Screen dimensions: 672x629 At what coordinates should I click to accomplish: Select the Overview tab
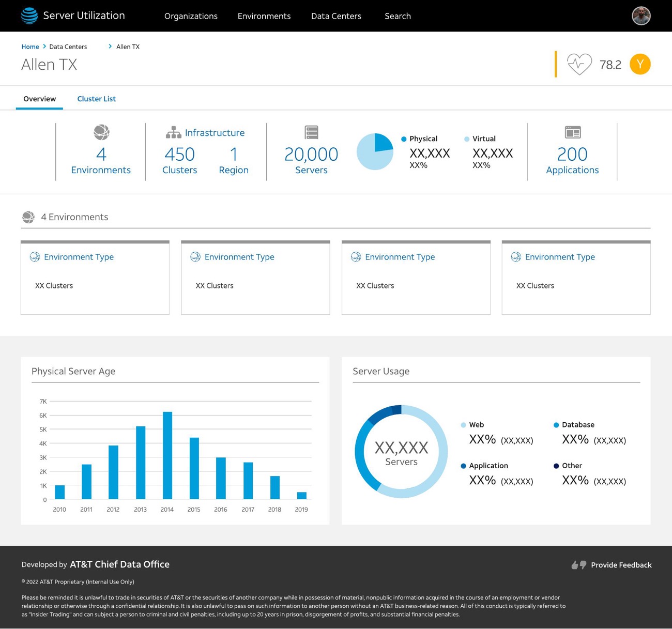(40, 99)
